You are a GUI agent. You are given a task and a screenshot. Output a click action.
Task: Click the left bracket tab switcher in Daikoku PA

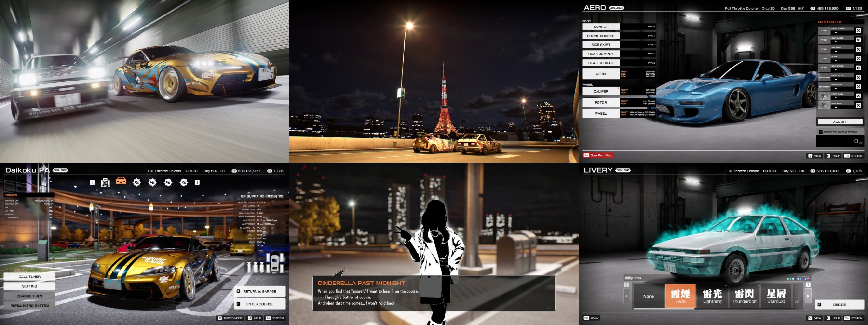click(92, 182)
